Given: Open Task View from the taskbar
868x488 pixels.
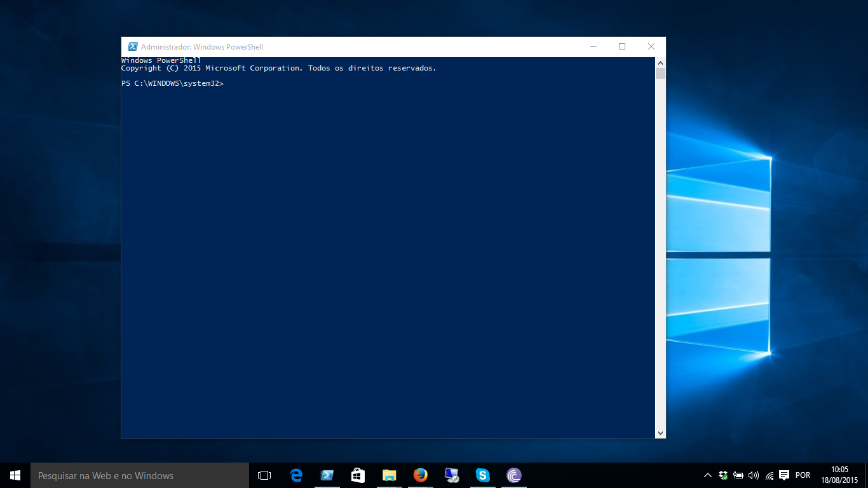Looking at the screenshot, I should 264,475.
